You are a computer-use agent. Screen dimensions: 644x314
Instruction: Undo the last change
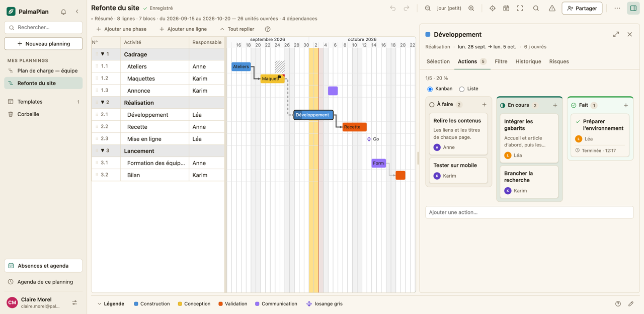(393, 8)
